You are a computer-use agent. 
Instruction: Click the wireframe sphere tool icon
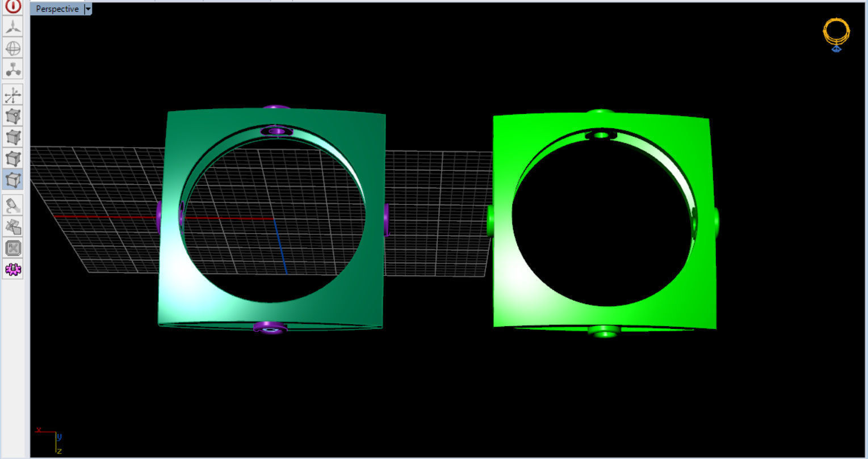tap(13, 48)
